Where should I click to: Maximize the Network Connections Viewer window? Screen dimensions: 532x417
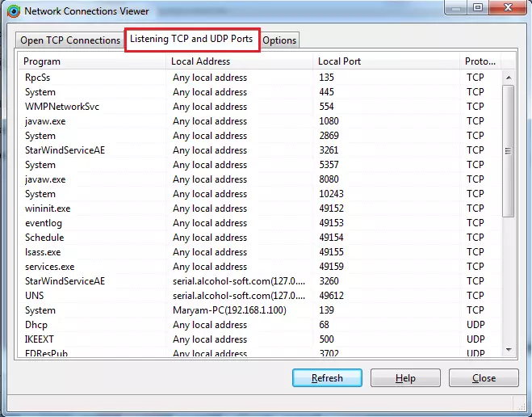point(478,8)
